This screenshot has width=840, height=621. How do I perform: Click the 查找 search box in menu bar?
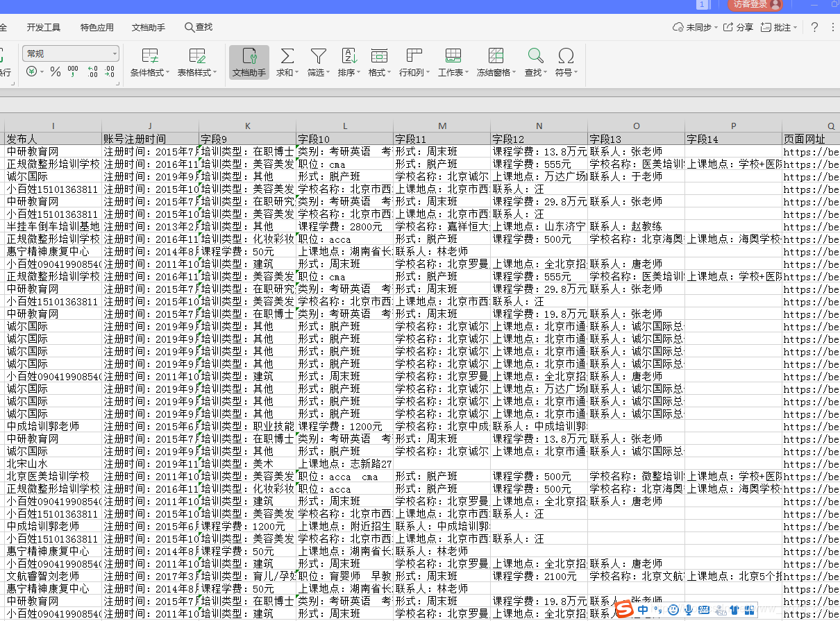199,27
